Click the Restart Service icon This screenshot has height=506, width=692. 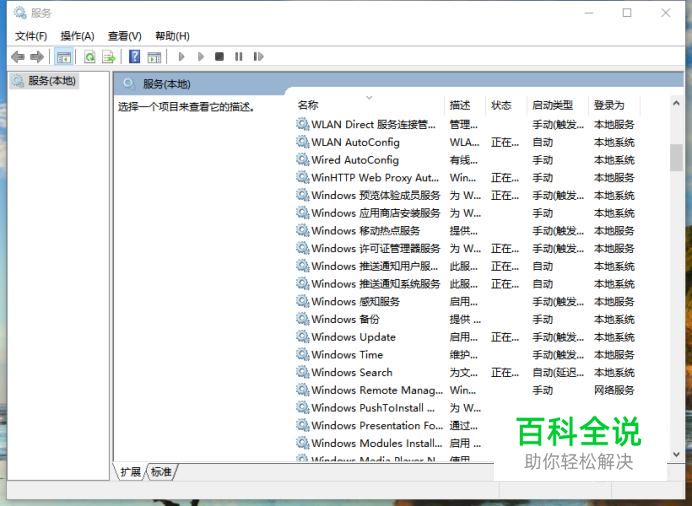pos(258,56)
